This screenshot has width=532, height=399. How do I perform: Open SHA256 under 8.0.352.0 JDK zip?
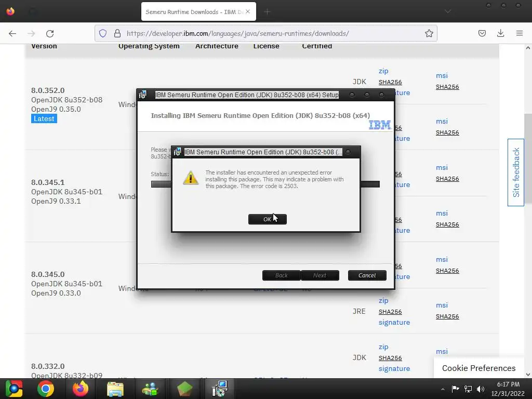[390, 82]
